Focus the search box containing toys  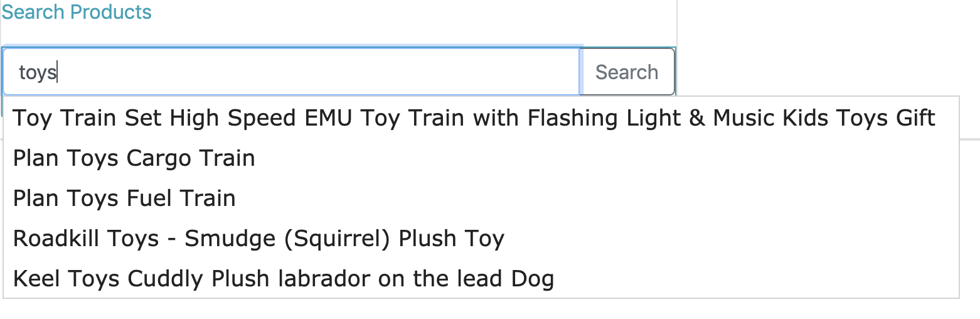pos(292,72)
